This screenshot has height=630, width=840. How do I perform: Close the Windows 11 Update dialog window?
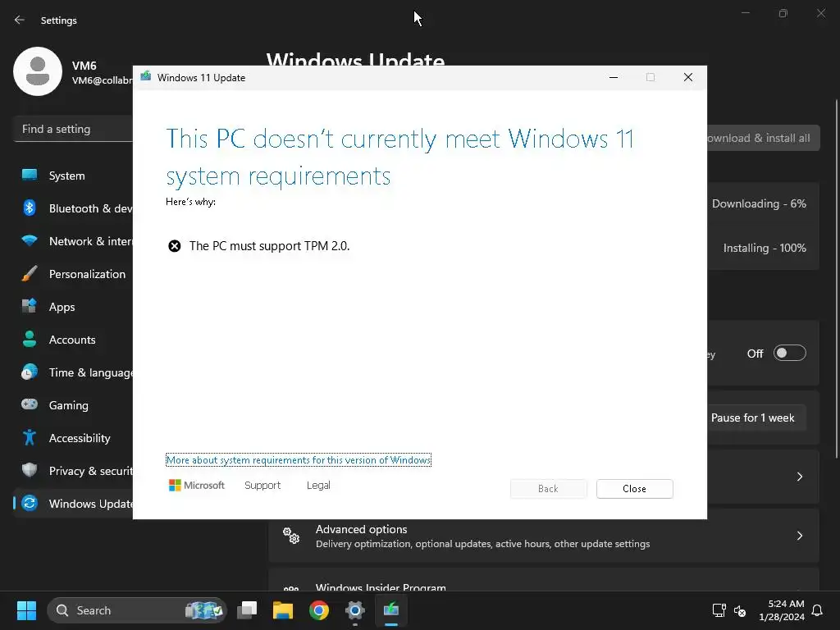688,78
